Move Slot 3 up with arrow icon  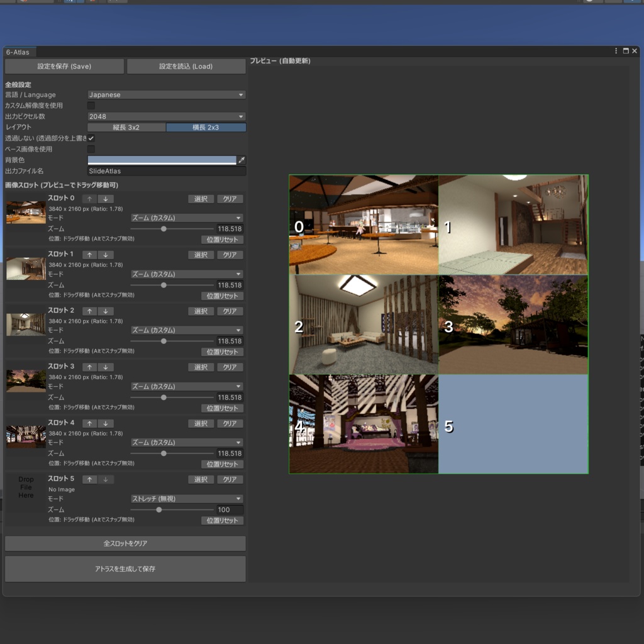pyautogui.click(x=89, y=367)
